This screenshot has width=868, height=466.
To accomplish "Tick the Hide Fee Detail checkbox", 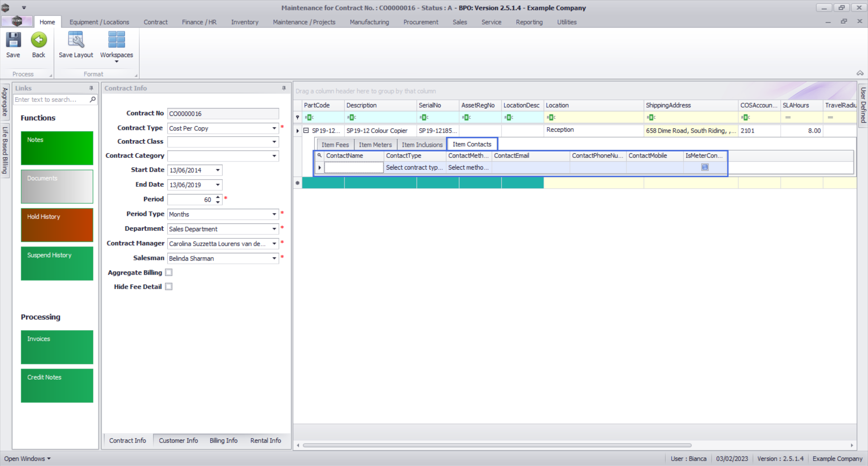I will [x=169, y=286].
